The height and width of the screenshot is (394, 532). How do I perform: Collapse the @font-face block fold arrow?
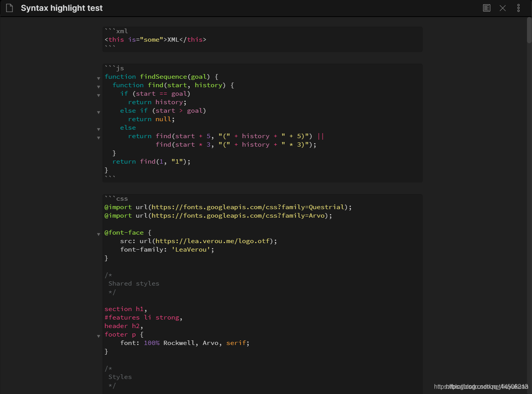point(99,234)
